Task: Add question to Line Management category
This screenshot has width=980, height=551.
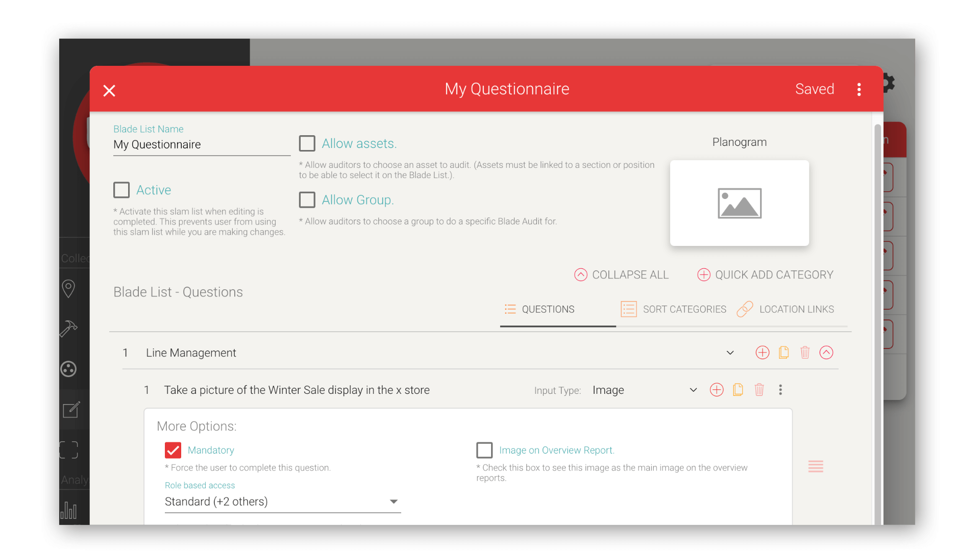Action: (762, 353)
